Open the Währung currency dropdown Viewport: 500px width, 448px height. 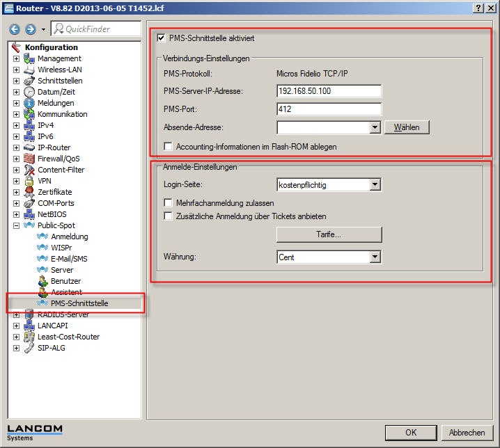point(375,257)
